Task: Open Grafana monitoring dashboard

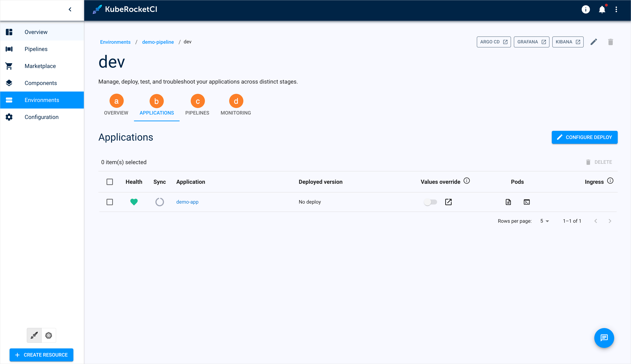Action: 531,42
